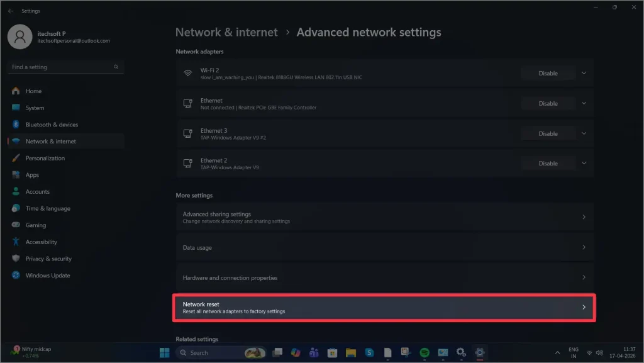Click Network & internet breadcrumb link
644x363 pixels.
tap(226, 32)
